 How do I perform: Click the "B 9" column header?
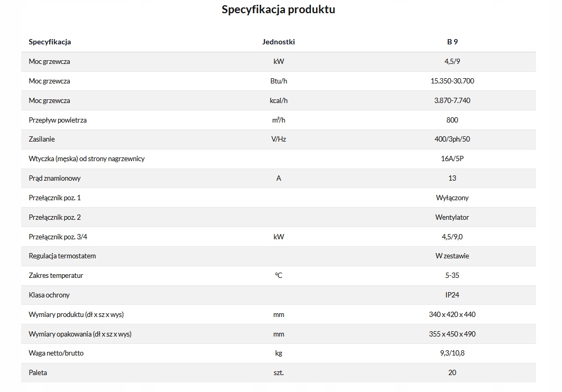(x=452, y=42)
